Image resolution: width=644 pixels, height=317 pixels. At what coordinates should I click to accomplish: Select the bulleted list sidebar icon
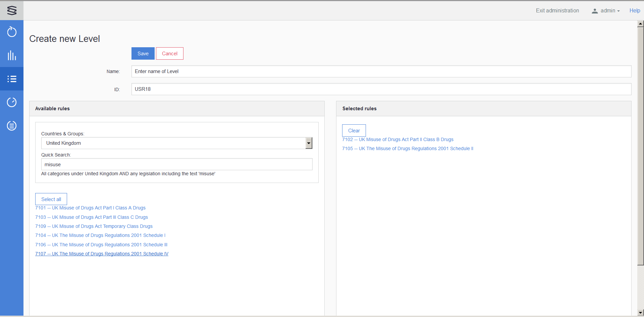12,79
